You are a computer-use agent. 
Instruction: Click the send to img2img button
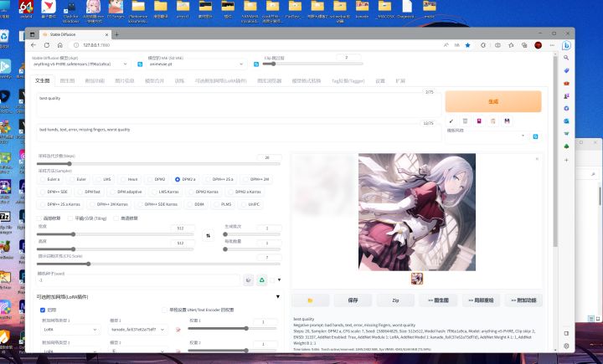[438, 300]
